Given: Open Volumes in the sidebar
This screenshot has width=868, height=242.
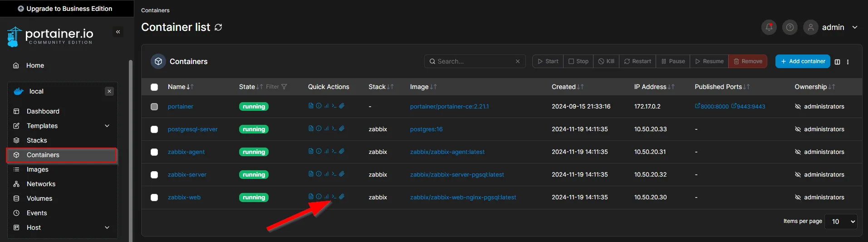Looking at the screenshot, I should (39, 198).
